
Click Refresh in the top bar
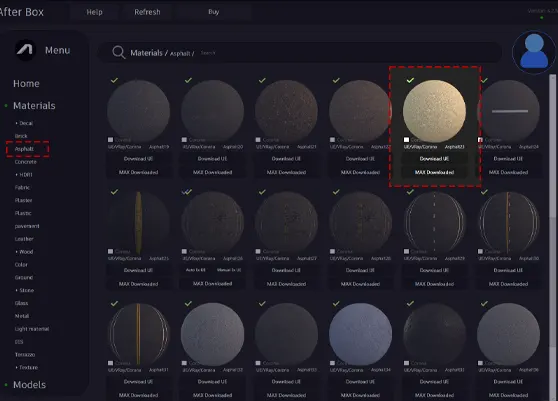point(147,12)
